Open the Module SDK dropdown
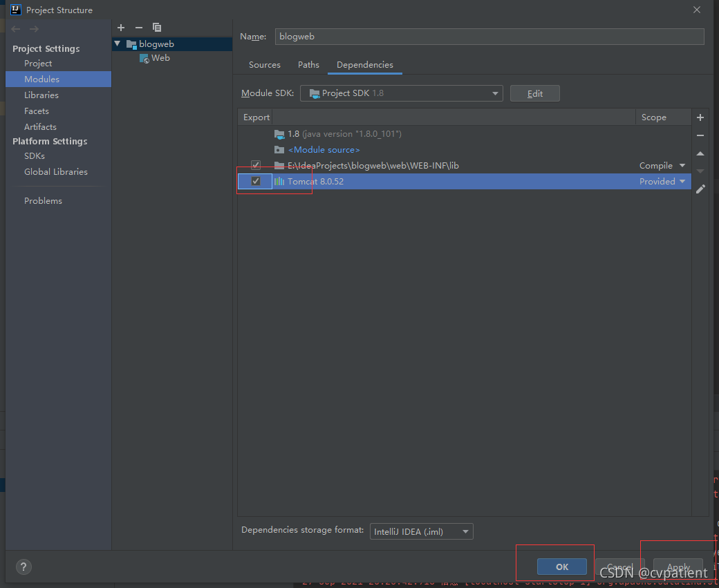The width and height of the screenshot is (719, 588). (402, 93)
